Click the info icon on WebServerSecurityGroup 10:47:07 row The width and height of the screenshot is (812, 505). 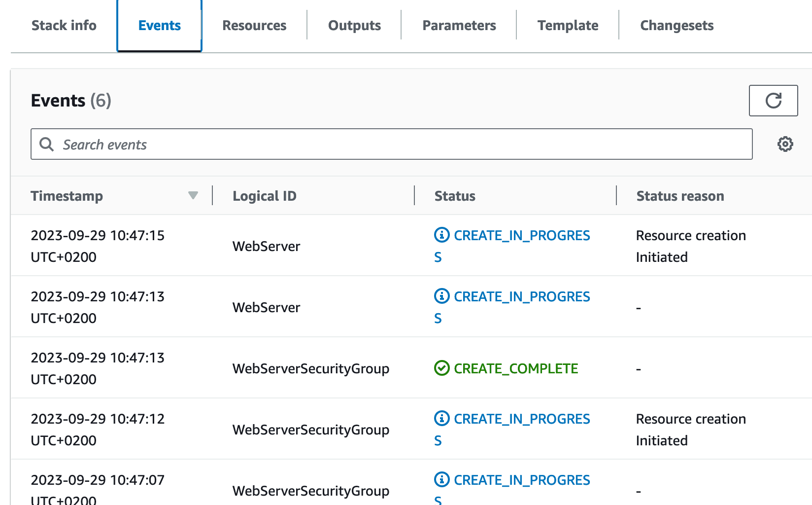coord(441,479)
